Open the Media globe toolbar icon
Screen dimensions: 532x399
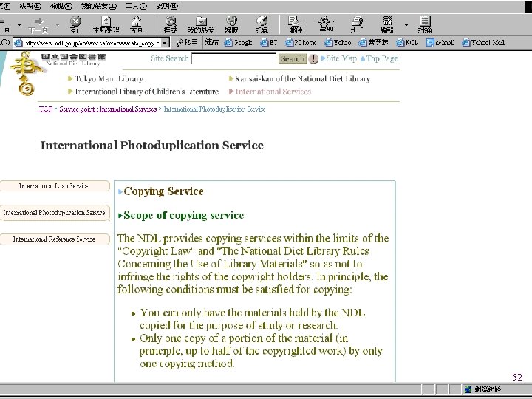click(x=232, y=25)
